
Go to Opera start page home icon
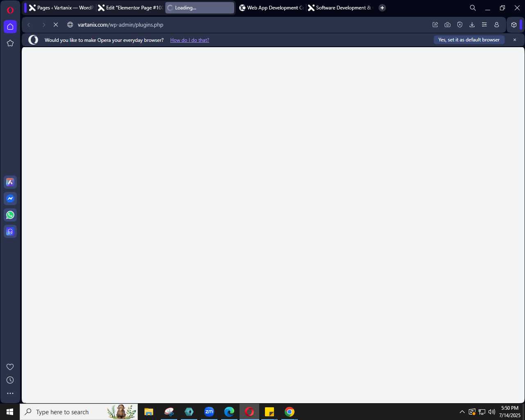point(10,27)
